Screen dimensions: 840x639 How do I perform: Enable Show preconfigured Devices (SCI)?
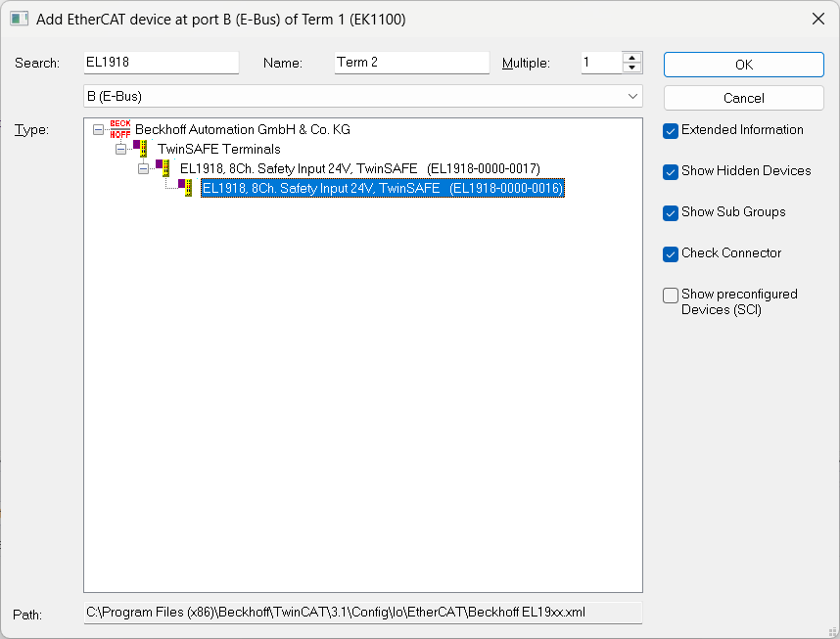coord(671,296)
